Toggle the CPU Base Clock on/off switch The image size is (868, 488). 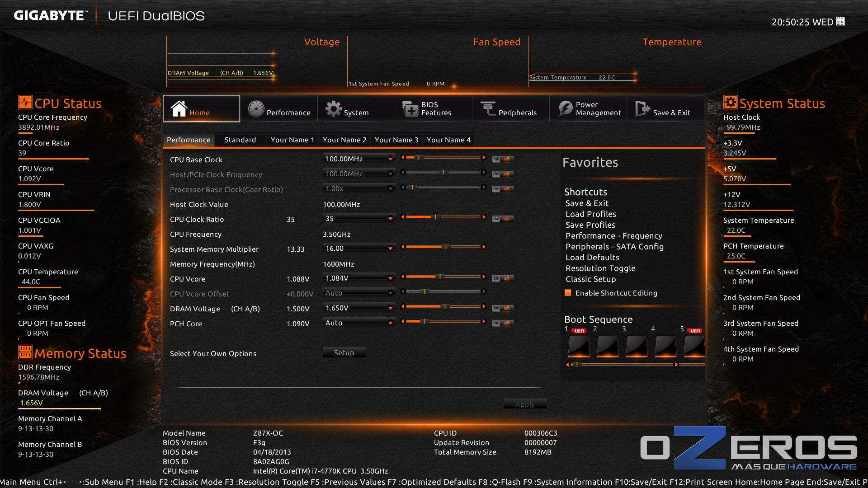click(x=503, y=159)
